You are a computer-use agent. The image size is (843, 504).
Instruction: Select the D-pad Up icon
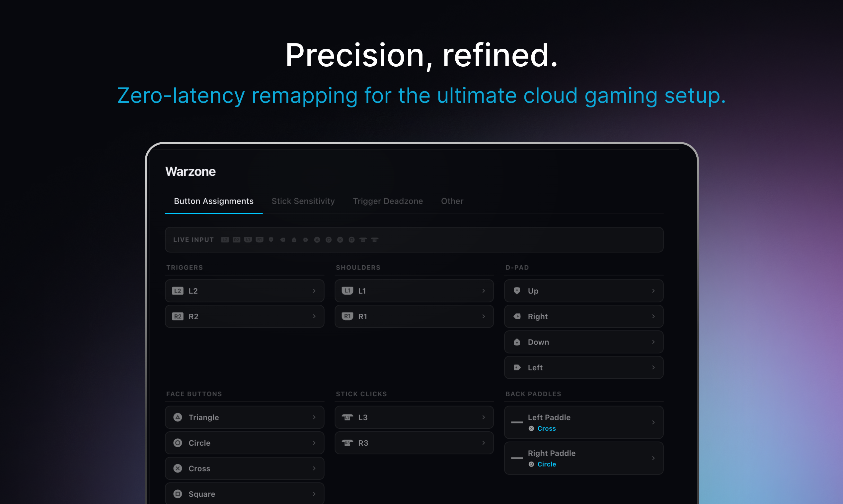point(517,291)
